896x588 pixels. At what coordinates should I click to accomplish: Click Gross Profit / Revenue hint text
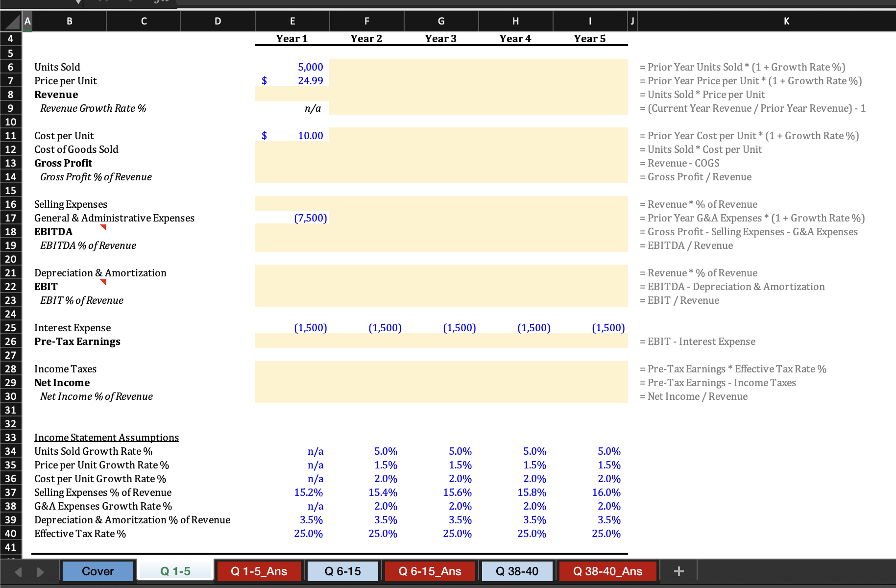pos(695,177)
